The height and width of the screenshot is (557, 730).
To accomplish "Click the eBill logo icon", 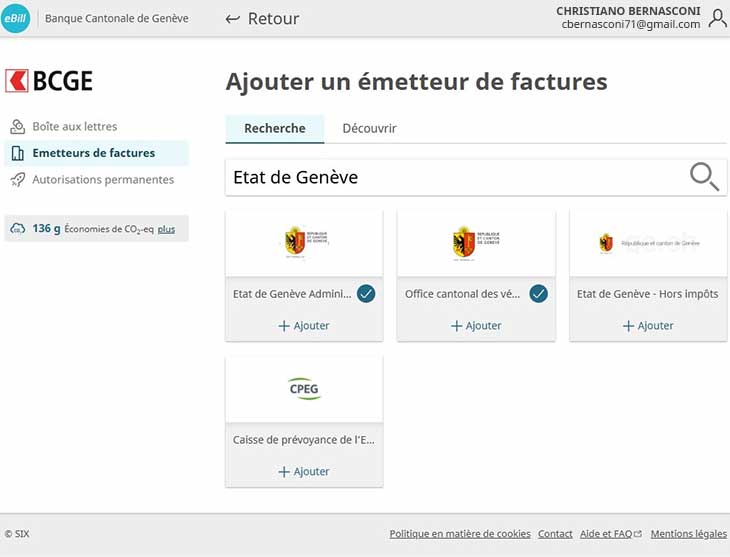I will (x=15, y=18).
